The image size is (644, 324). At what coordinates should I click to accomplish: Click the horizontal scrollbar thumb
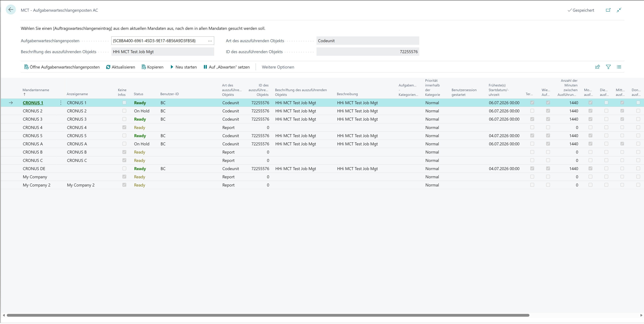pyautogui.click(x=268, y=315)
